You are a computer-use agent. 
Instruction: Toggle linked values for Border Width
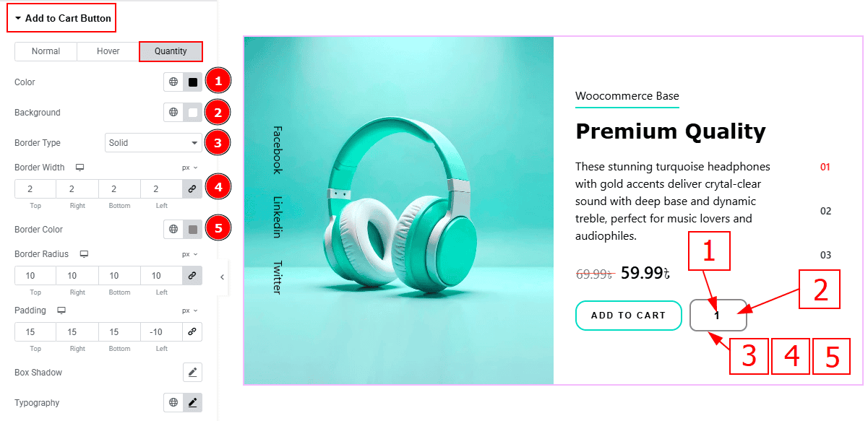click(x=192, y=189)
